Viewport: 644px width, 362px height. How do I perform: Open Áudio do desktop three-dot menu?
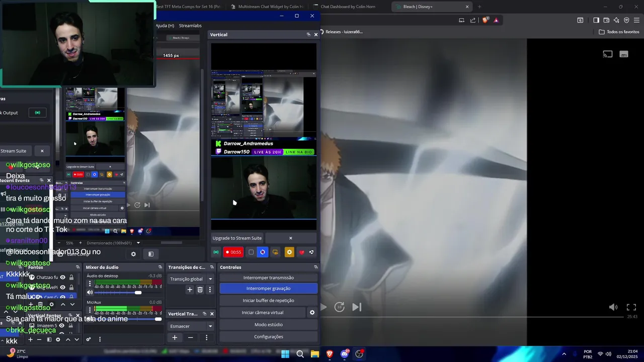click(x=90, y=284)
